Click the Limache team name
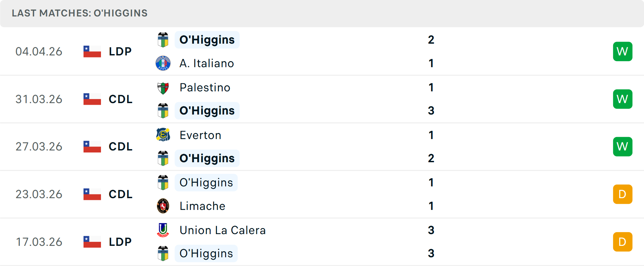 tap(202, 206)
